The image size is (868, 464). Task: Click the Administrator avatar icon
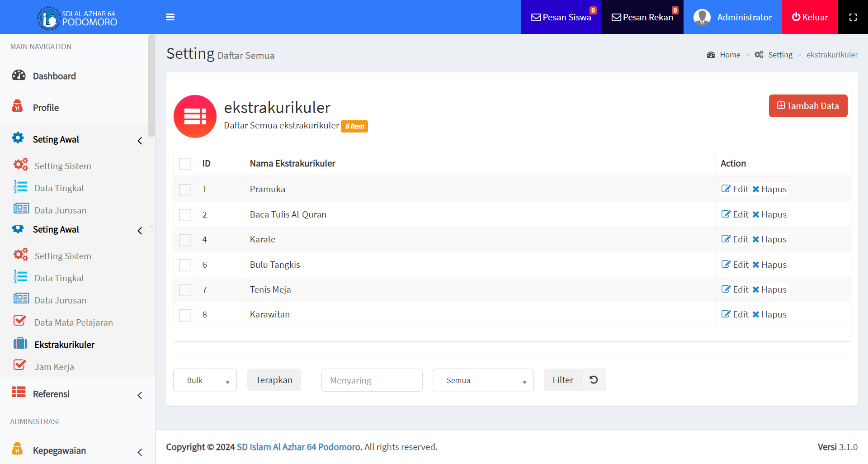pyautogui.click(x=702, y=17)
